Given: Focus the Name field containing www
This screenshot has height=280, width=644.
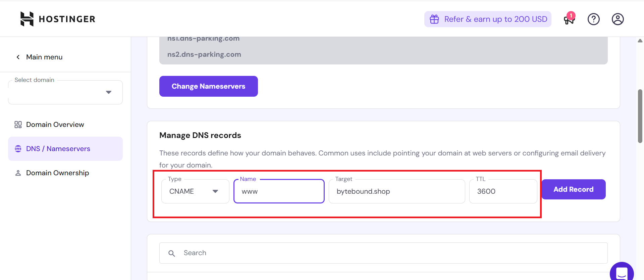Looking at the screenshot, I should point(279,191).
